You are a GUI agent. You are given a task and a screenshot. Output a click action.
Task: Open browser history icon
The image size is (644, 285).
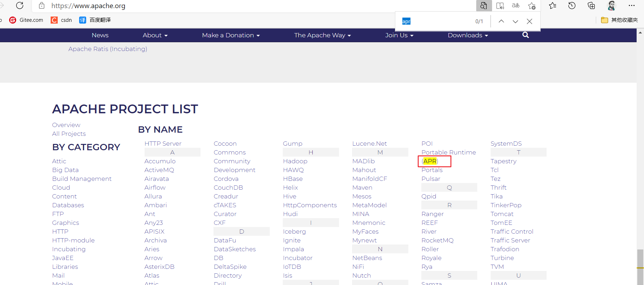pos(572,6)
